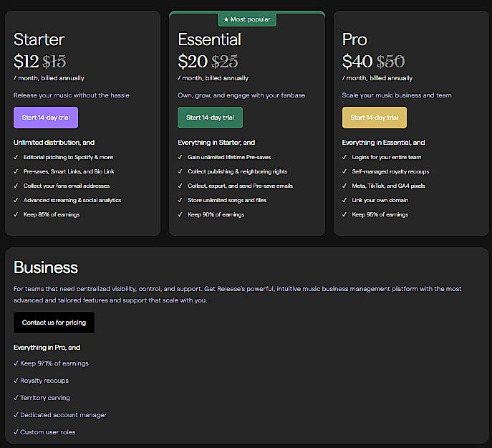This screenshot has width=492, height=448.
Task: Click the $20 Essential price
Action: point(193,61)
